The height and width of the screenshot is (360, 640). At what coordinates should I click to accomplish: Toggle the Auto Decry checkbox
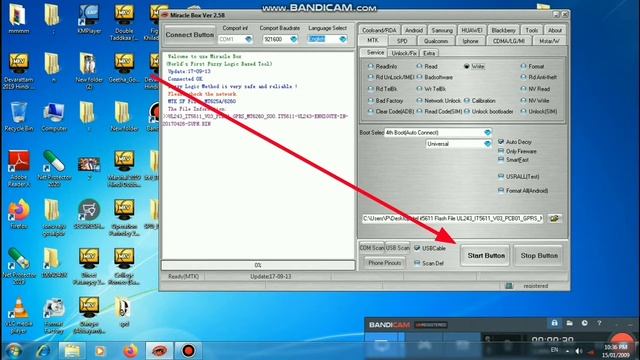(x=501, y=142)
